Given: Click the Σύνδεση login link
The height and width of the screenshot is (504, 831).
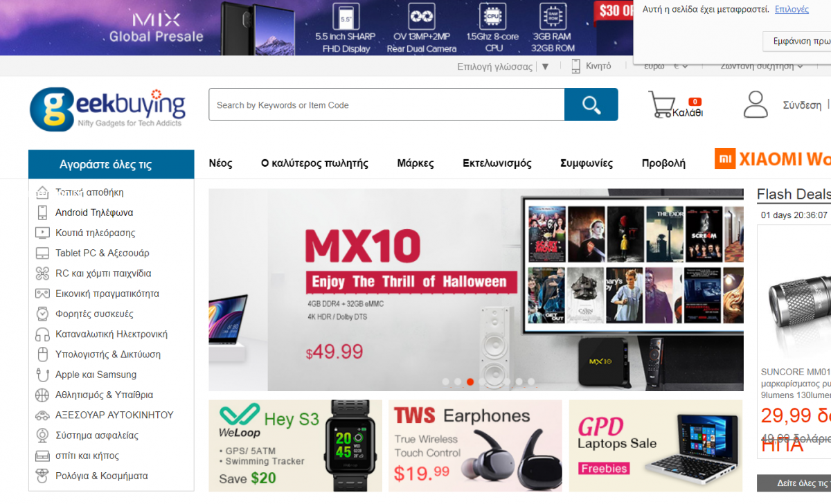Looking at the screenshot, I should coord(802,105).
